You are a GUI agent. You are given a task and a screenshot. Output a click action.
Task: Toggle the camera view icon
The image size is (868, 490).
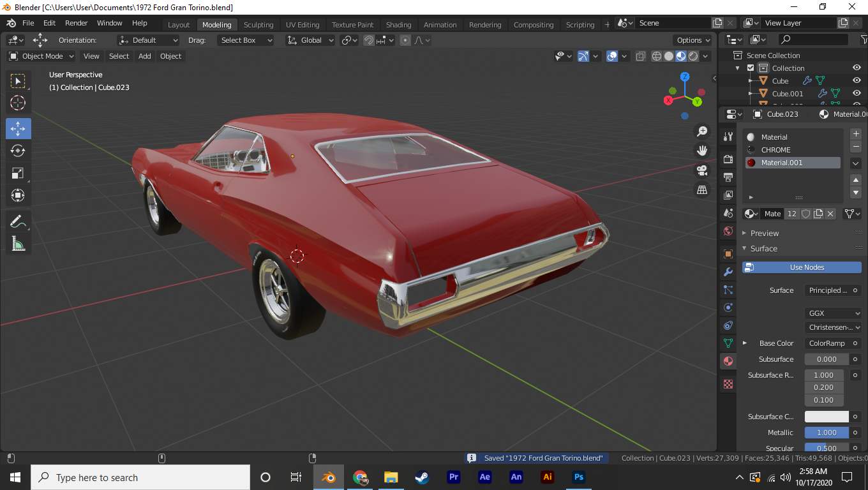(x=702, y=170)
